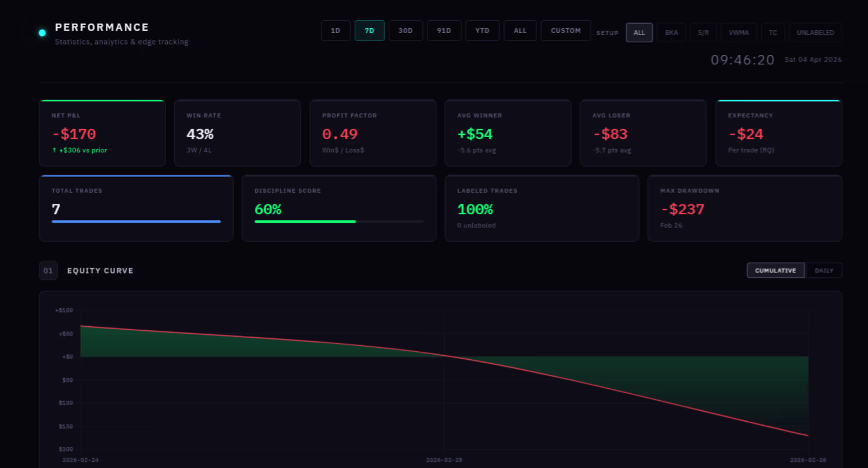Click the EQUITY CURVE heading
Screen dimensions: 868x468
click(x=100, y=271)
